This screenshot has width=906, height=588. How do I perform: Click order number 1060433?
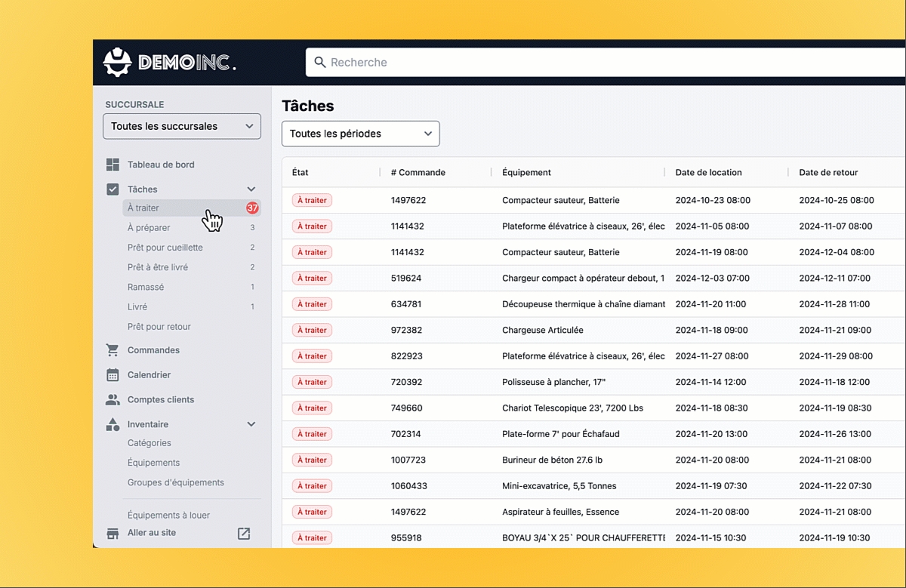pos(409,486)
